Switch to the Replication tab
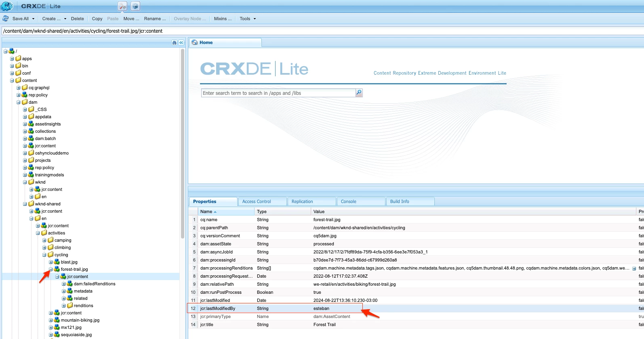The height and width of the screenshot is (339, 644). 311,201
